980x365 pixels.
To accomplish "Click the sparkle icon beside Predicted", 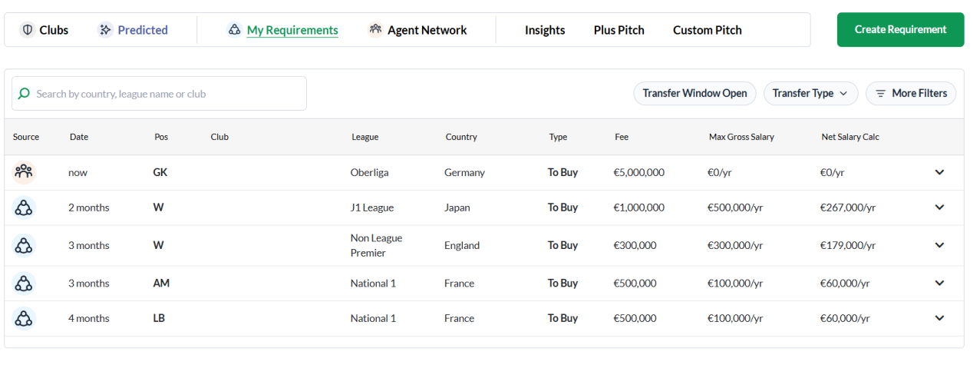I will point(105,30).
